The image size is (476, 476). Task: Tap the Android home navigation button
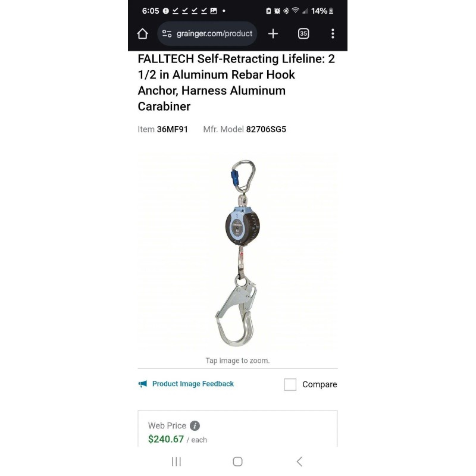237,462
